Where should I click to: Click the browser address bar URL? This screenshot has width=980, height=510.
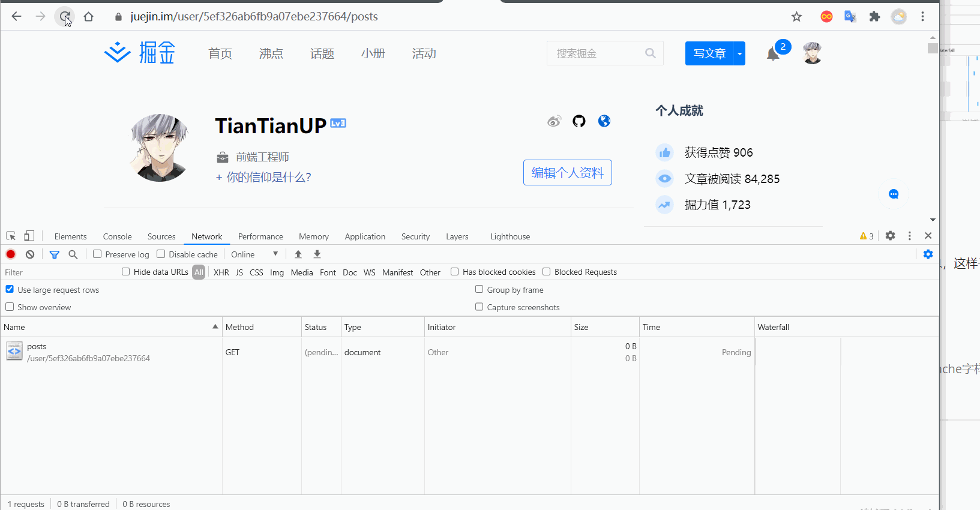click(254, 17)
